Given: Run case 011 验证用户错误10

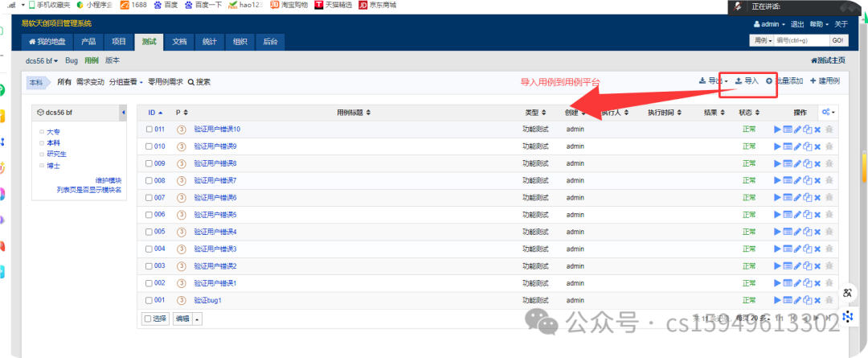Looking at the screenshot, I should (778, 130).
